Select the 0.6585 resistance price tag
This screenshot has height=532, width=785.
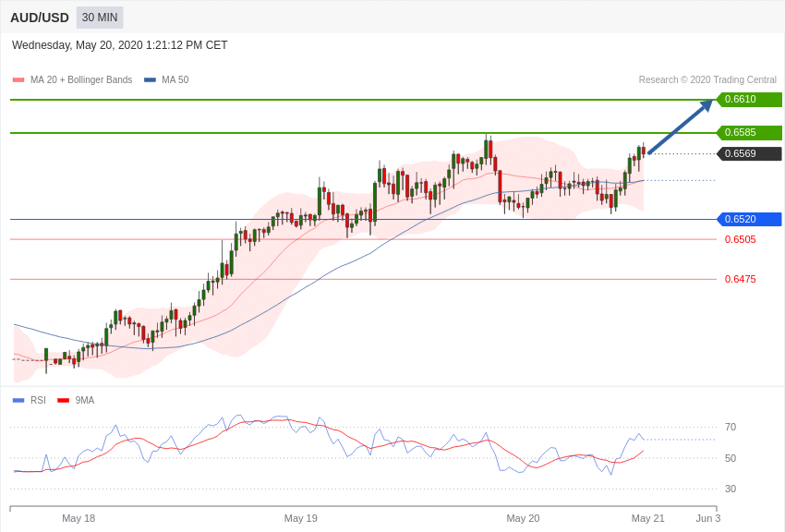tap(749, 133)
